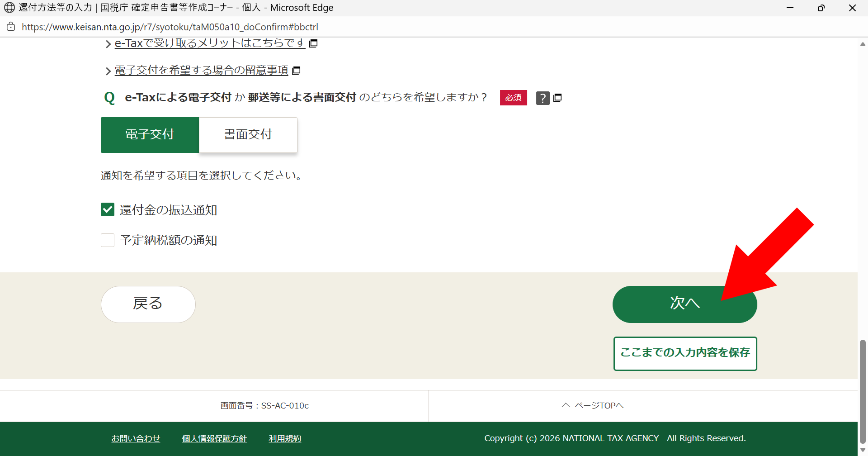Viewport: 868px width, 456px height.
Task: Expand e-Taxで受け取るメリットはこちらです section
Action: click(x=208, y=43)
